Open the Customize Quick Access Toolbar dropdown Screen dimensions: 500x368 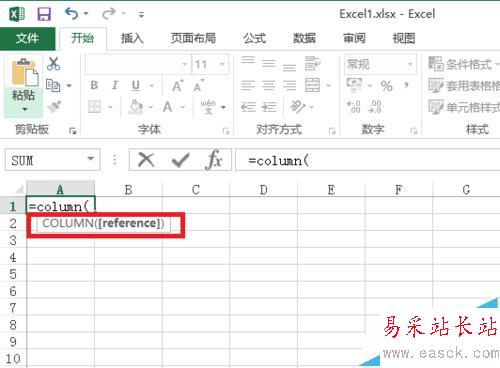coord(141,14)
